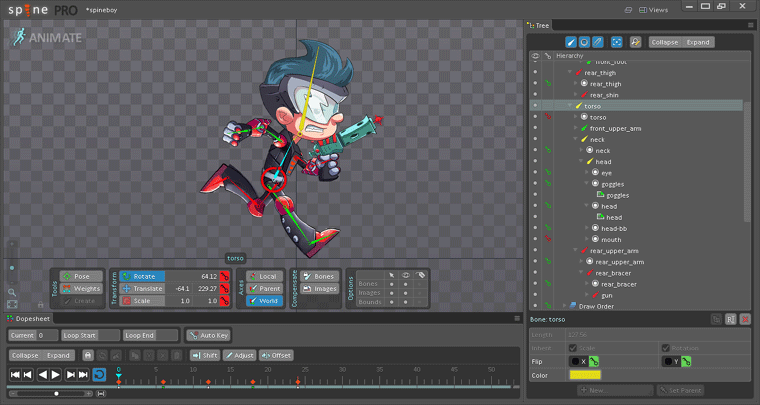Image resolution: width=760 pixels, height=405 pixels.
Task: Switch to the Dopesheet tab
Action: coord(29,318)
